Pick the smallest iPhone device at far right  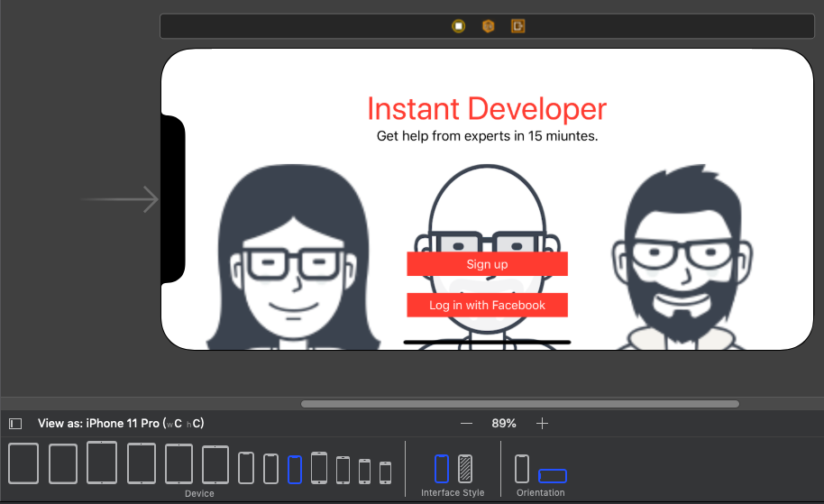pyautogui.click(x=385, y=472)
